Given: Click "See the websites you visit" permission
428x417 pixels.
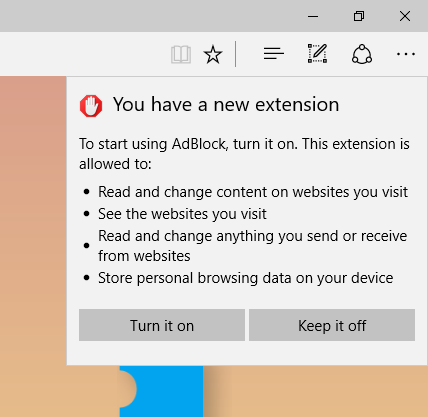Looking at the screenshot, I should coord(182,214).
